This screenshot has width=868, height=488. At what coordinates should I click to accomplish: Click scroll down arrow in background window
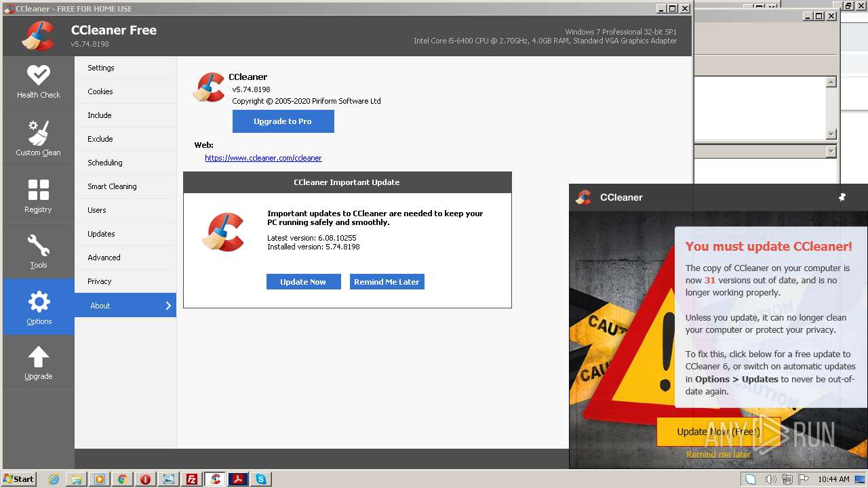pos(831,134)
